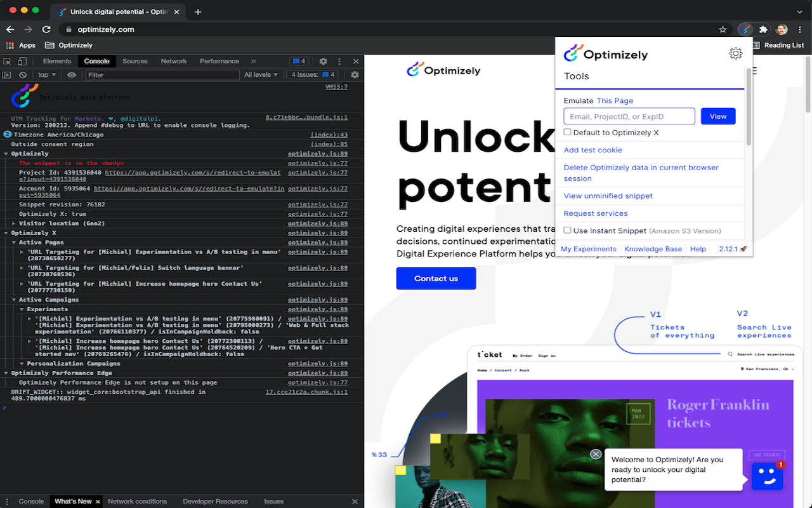Open the Network conditions drawer tab
Image resolution: width=812 pixels, height=508 pixels.
click(x=138, y=502)
